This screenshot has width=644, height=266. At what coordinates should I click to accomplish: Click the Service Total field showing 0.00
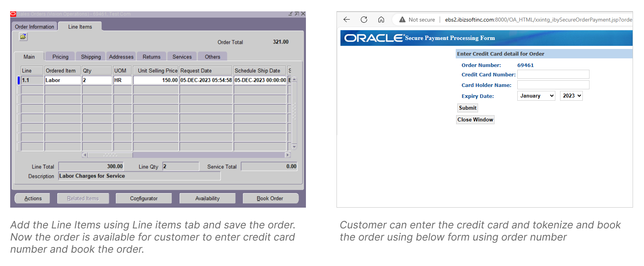(269, 166)
